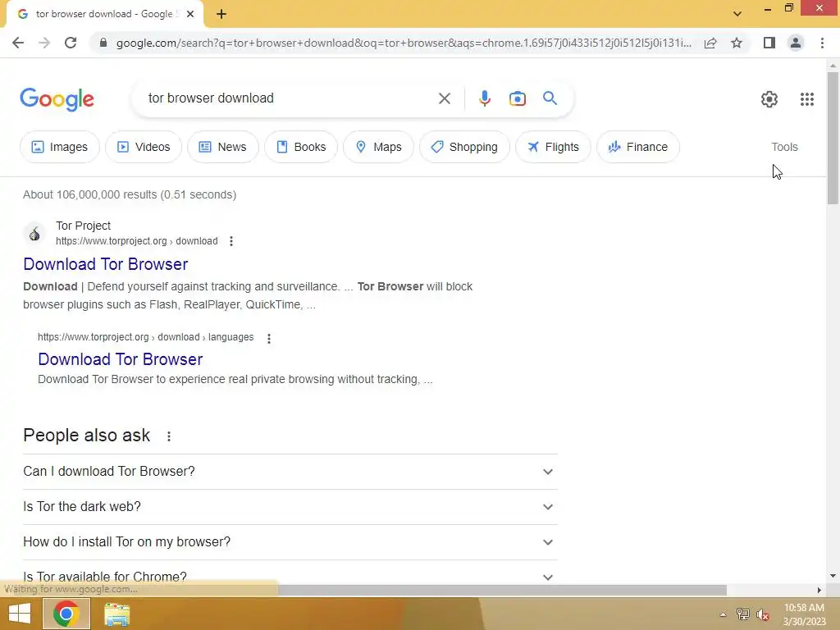Filter results by Images

point(59,147)
